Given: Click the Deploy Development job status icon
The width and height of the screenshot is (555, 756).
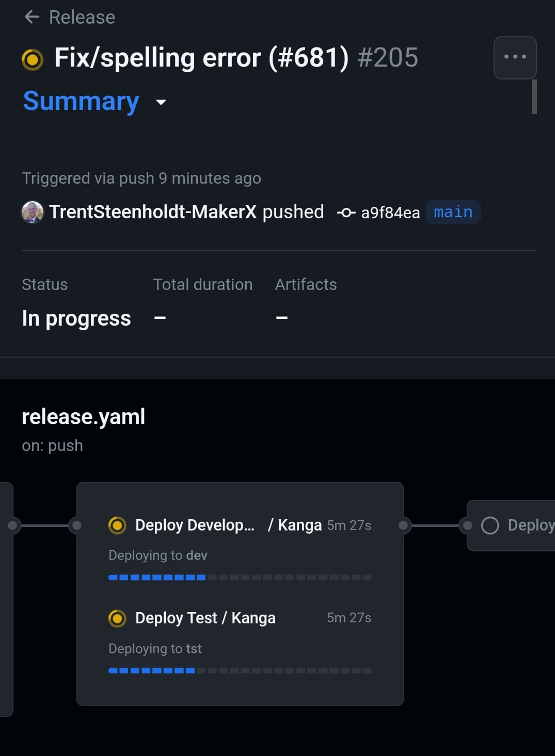Looking at the screenshot, I should click(117, 525).
